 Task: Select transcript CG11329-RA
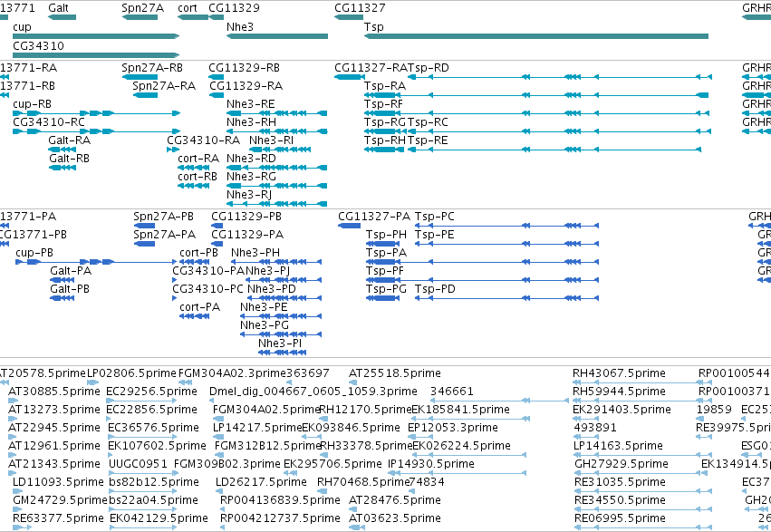(217, 95)
